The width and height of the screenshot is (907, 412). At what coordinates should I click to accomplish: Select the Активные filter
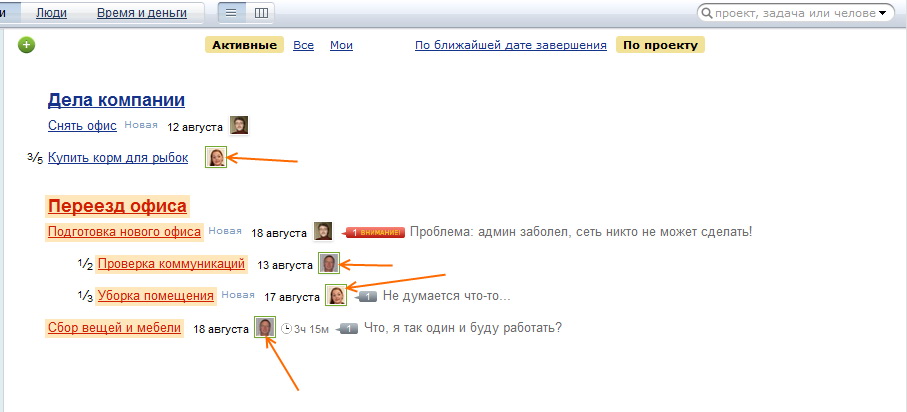tap(244, 45)
